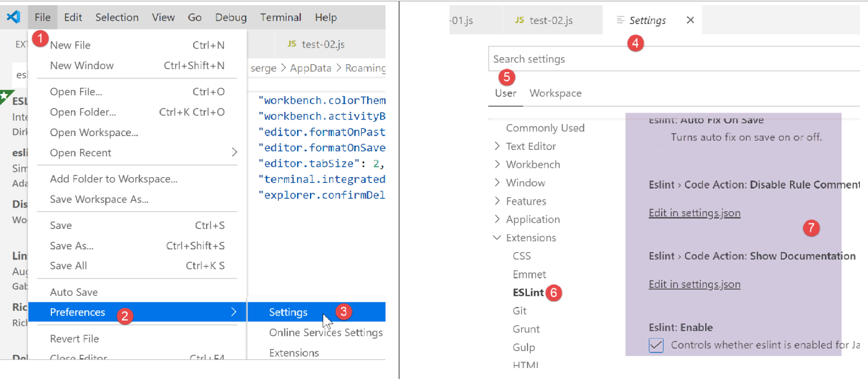Choose Auto Save from the File menu
This screenshot has height=379, width=868.
pyautogui.click(x=74, y=292)
